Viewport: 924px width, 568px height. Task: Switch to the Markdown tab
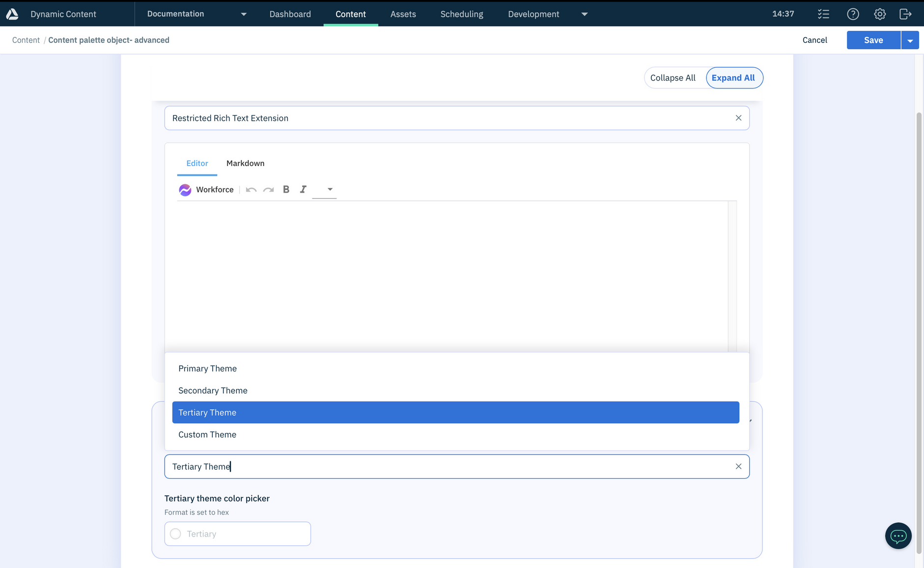[245, 163]
